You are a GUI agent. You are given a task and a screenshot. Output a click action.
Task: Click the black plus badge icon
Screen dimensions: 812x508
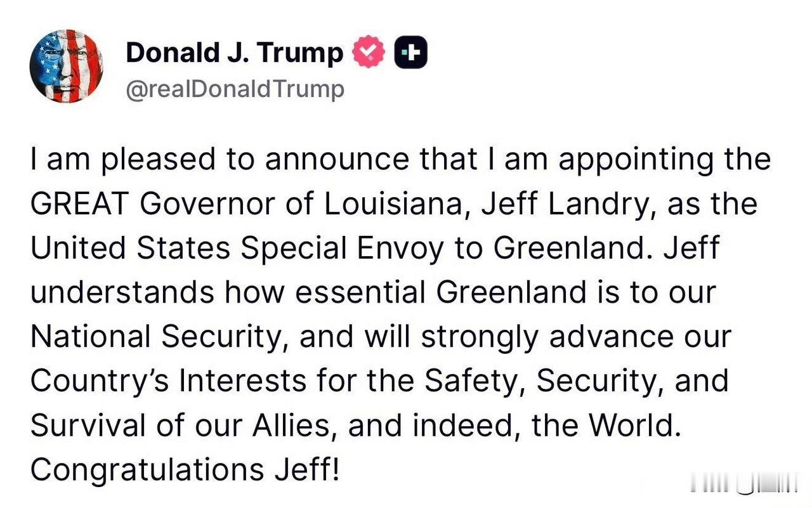click(x=411, y=53)
